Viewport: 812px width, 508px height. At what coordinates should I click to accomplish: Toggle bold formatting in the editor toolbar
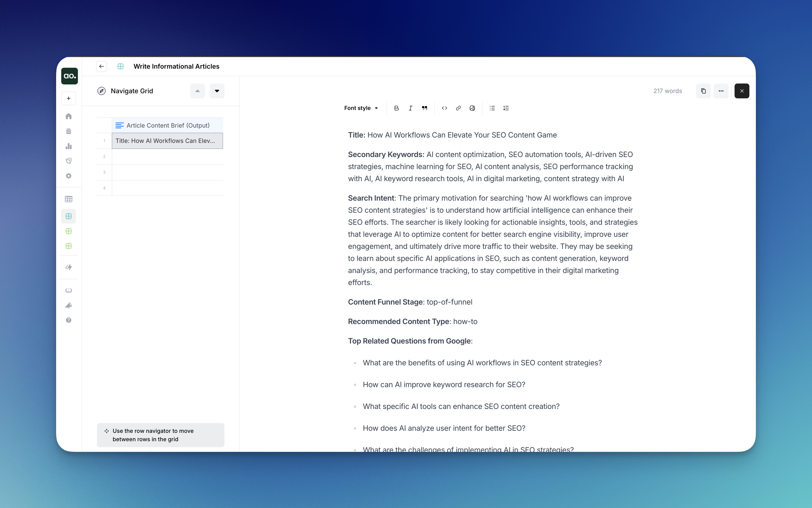tap(396, 108)
